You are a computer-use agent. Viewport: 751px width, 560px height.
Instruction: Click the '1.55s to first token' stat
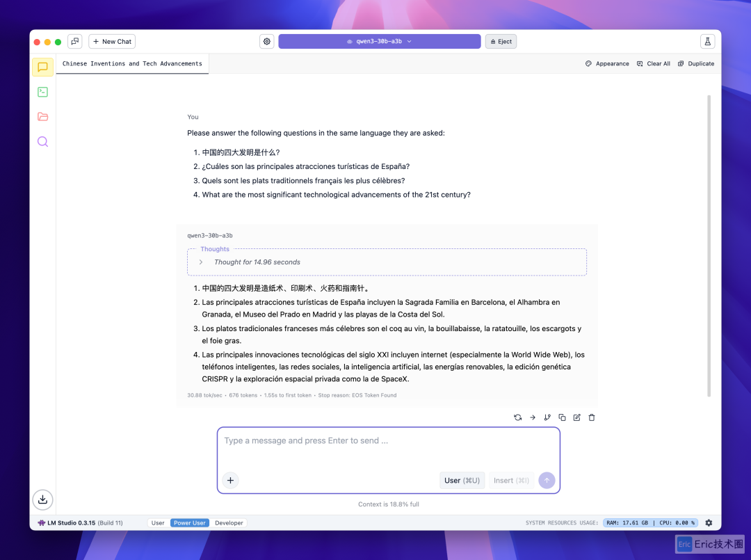tap(287, 395)
